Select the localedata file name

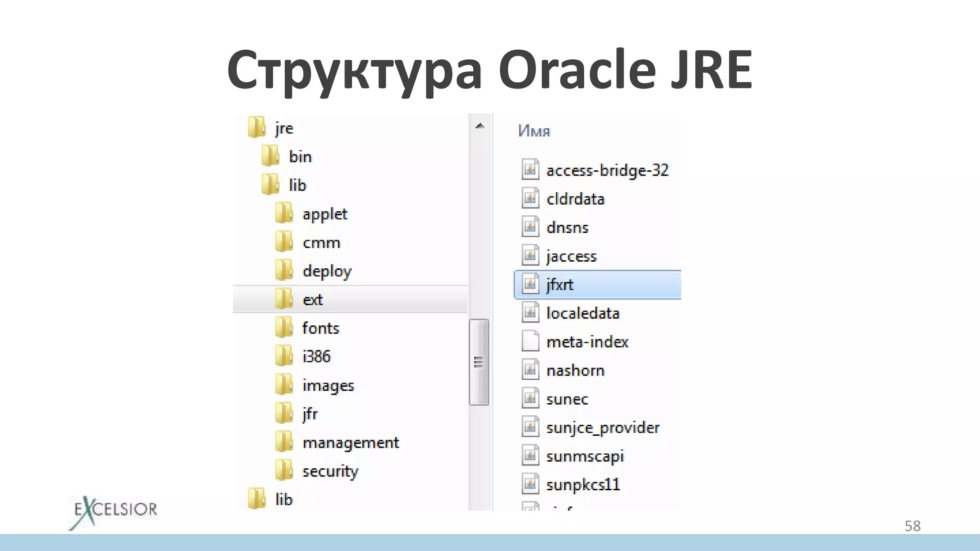(583, 313)
